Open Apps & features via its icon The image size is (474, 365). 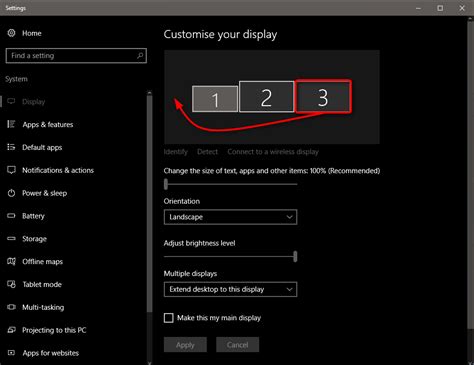11,124
